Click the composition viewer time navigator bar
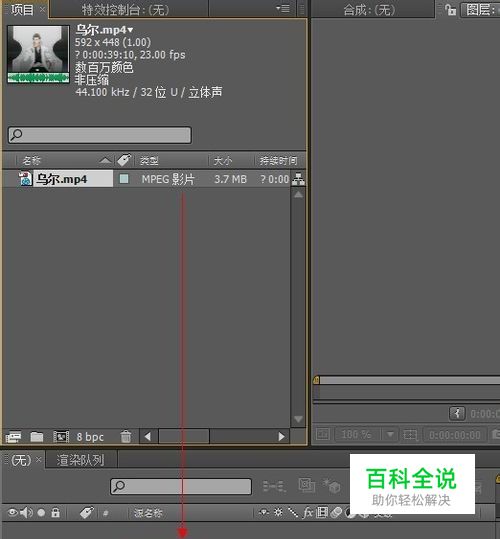500x539 pixels. coord(408,380)
